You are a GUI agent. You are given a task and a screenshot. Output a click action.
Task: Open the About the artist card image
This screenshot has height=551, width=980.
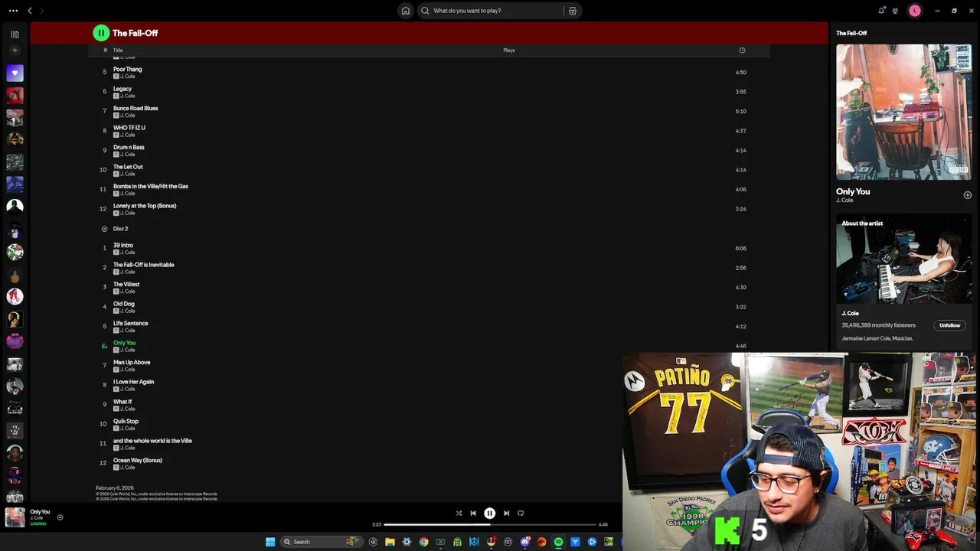(x=904, y=260)
